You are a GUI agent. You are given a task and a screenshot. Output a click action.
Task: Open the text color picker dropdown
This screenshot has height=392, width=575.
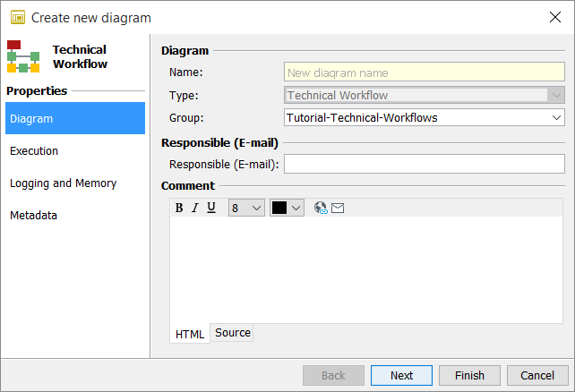[287, 208]
